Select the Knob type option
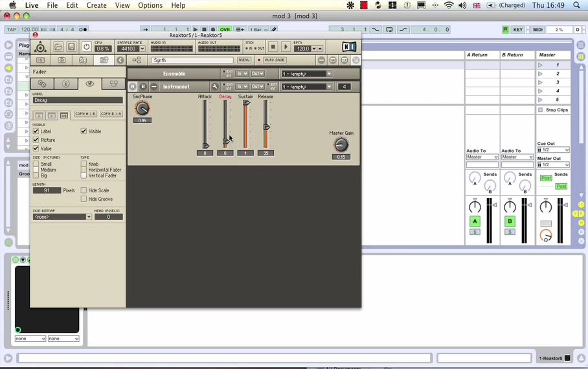This screenshot has width=588, height=369. (x=84, y=164)
